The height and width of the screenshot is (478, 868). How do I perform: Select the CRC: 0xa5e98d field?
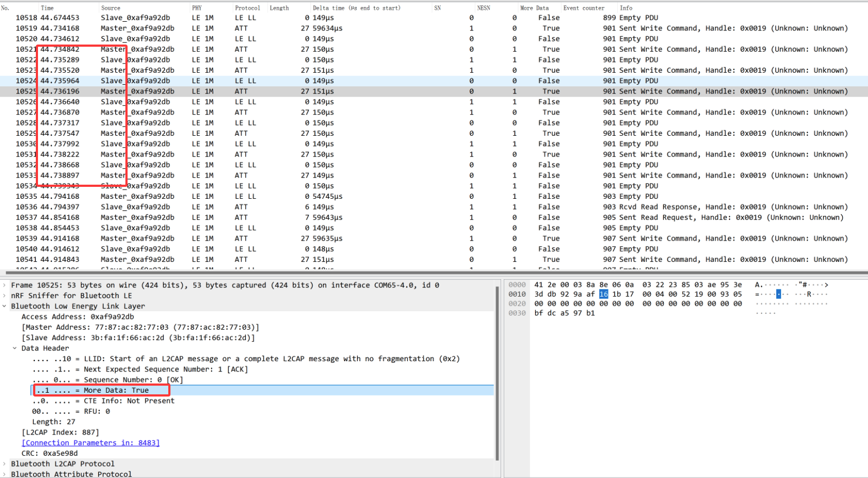[49, 453]
